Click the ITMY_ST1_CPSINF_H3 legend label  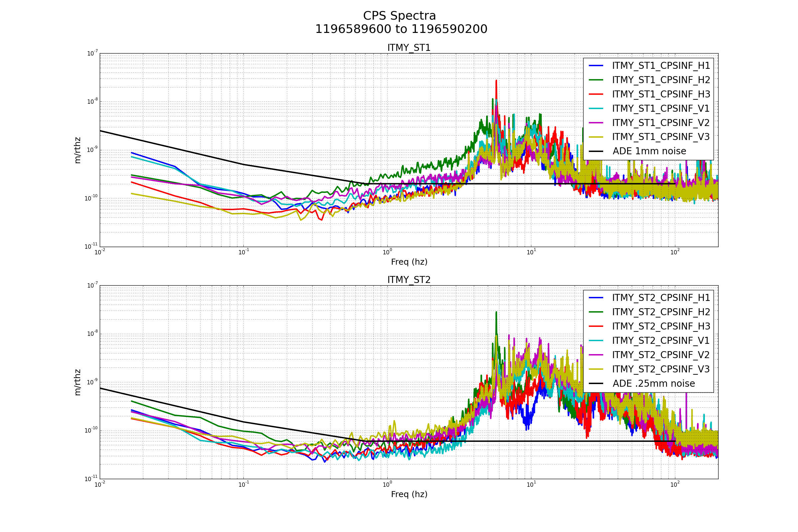coord(661,94)
